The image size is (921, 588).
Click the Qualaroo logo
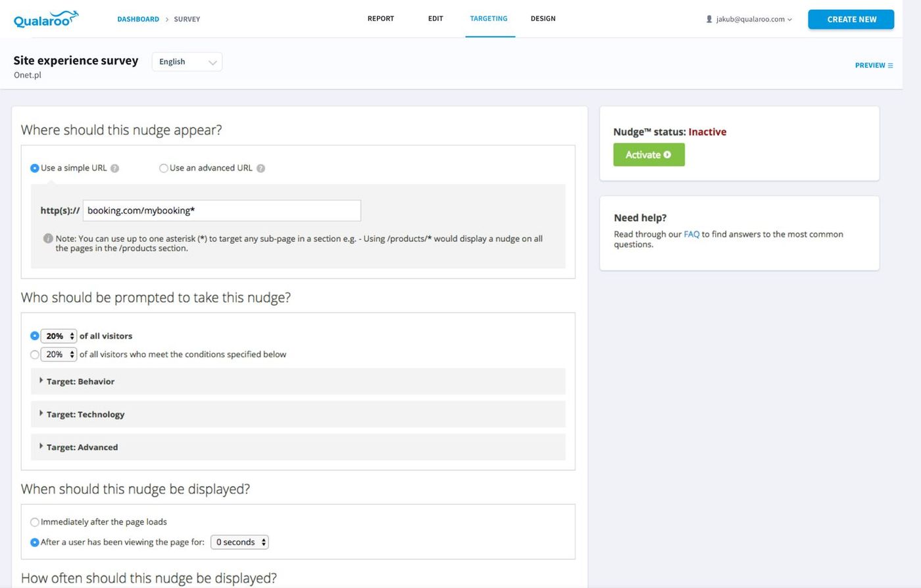click(x=45, y=19)
